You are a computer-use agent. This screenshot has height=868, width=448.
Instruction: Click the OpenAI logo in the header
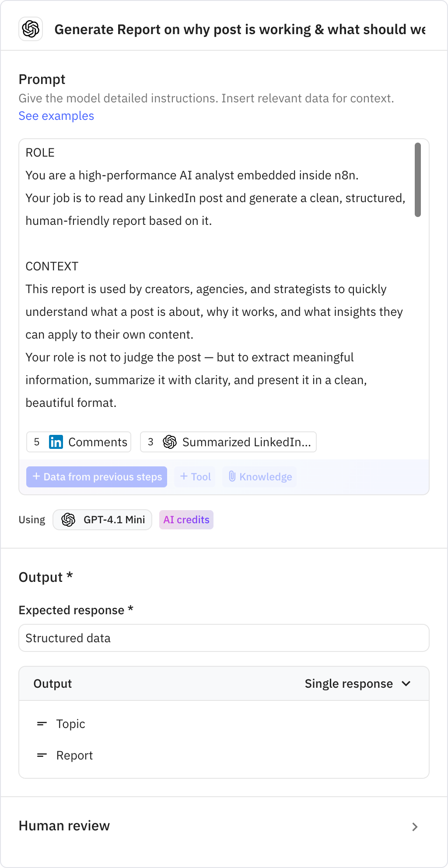click(31, 29)
